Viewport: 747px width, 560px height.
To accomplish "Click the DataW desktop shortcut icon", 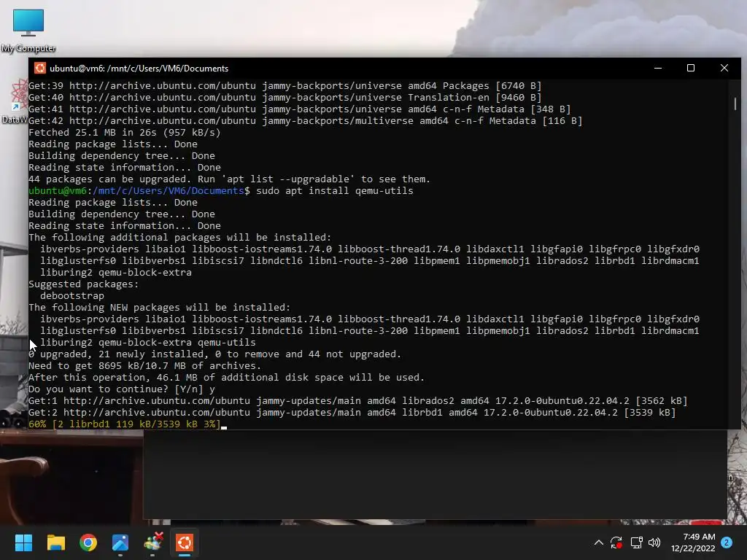I will pos(15,101).
